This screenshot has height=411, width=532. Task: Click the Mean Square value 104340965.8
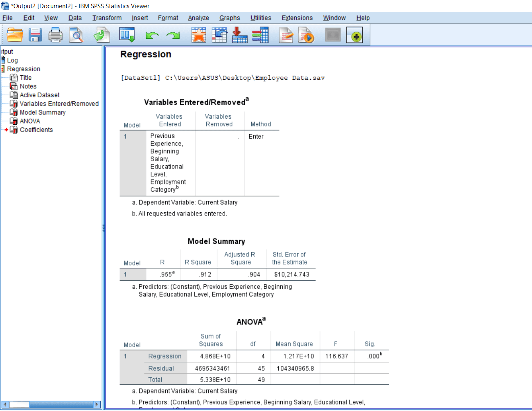click(x=295, y=368)
